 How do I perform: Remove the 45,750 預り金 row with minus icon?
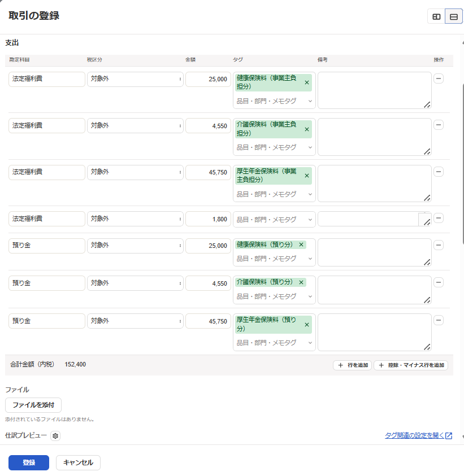pos(439,320)
